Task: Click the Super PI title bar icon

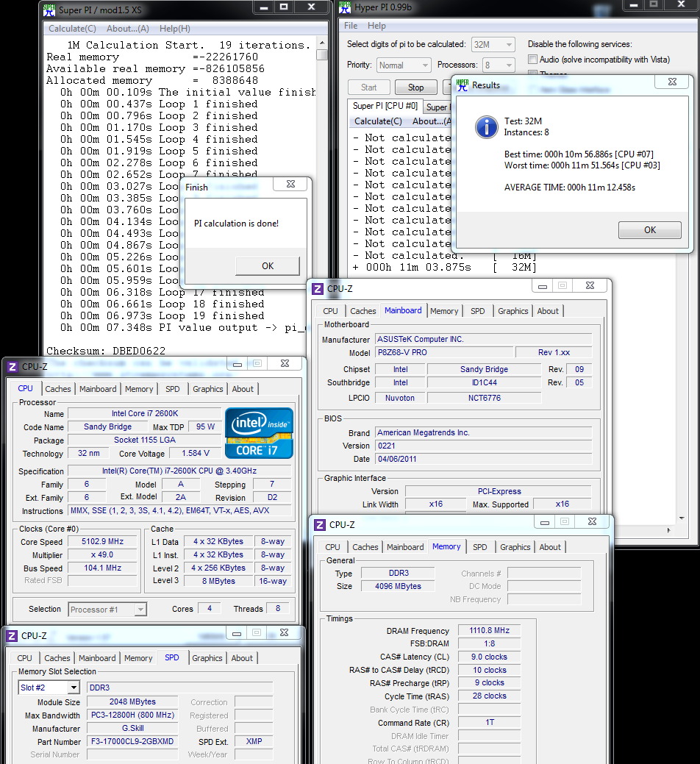Action: pyautogui.click(x=50, y=10)
